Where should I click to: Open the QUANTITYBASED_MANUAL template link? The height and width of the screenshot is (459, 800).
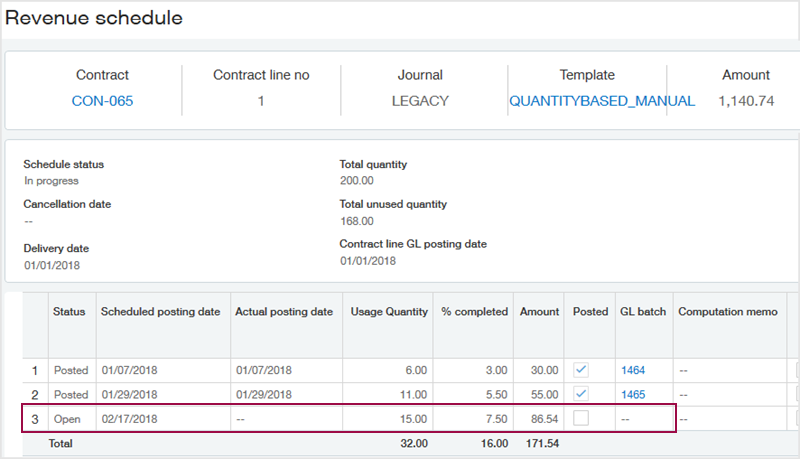[x=601, y=101]
